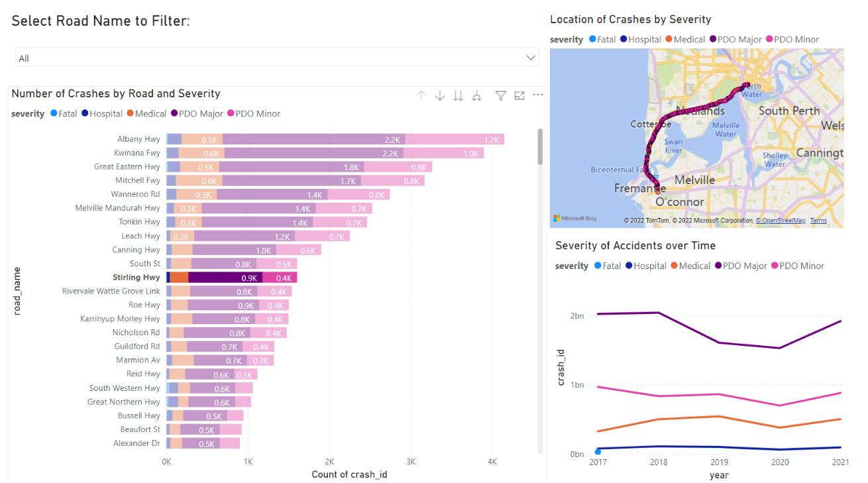Select the go to next level double-arrow icon
The height and width of the screenshot is (483, 868).
[x=458, y=95]
